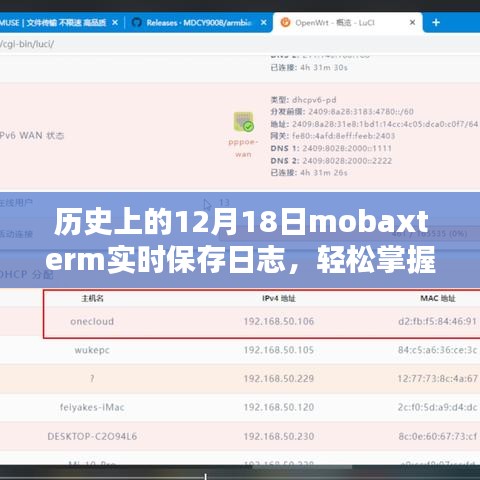Close the OpenWrt LuCI tab

[x=412, y=22]
